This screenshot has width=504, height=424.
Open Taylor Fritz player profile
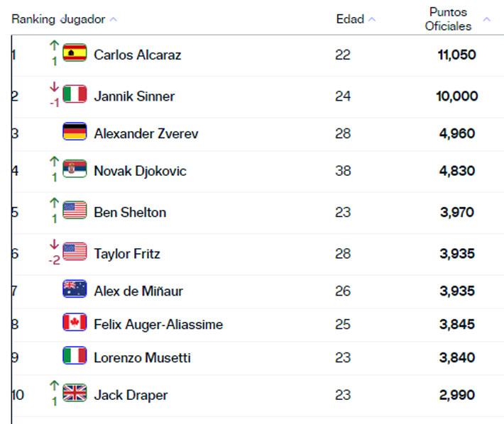click(127, 253)
